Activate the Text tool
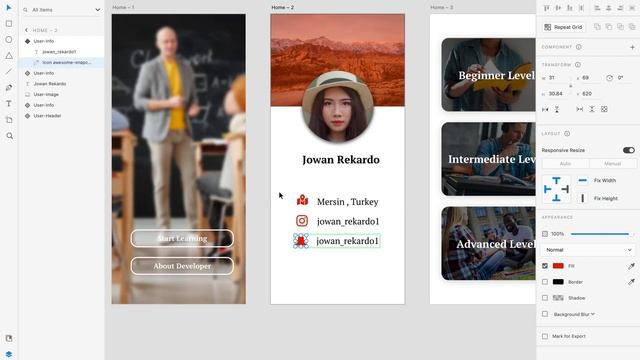The height and width of the screenshot is (360, 640). point(9,104)
